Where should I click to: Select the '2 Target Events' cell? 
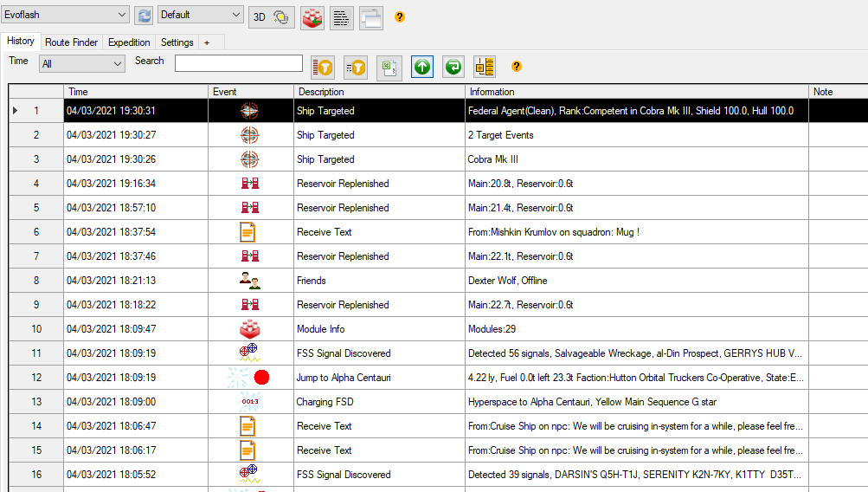[637, 134]
